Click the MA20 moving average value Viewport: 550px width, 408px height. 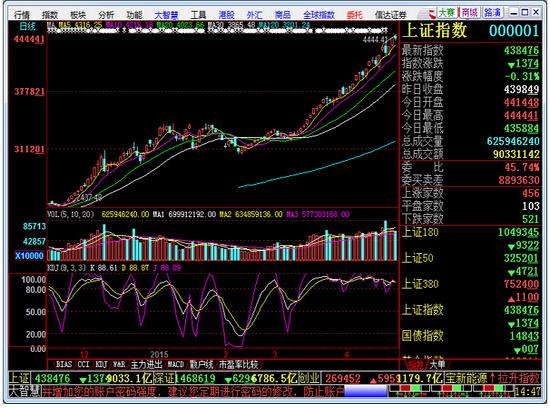(x=180, y=25)
